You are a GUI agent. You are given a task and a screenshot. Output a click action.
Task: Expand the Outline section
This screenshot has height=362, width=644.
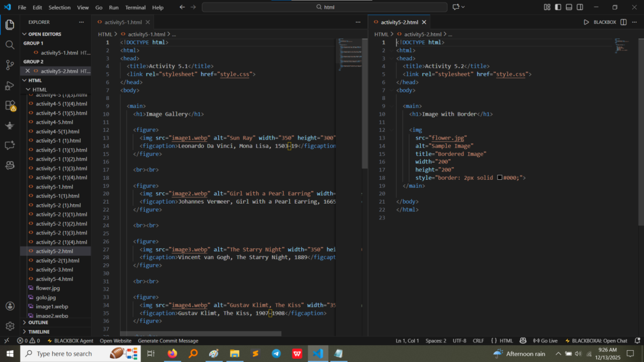tap(38, 322)
